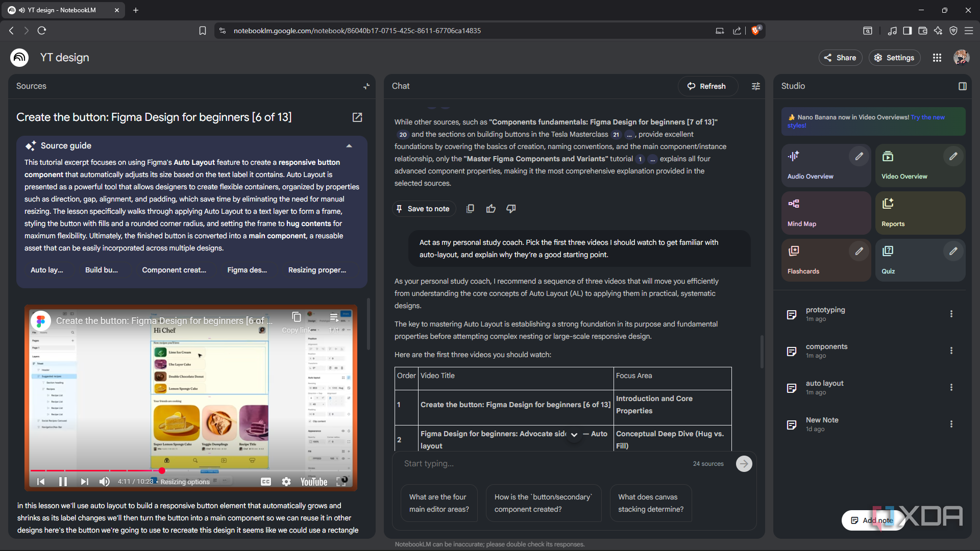980x551 pixels.
Task: Open account profile avatar
Action: point(962,58)
